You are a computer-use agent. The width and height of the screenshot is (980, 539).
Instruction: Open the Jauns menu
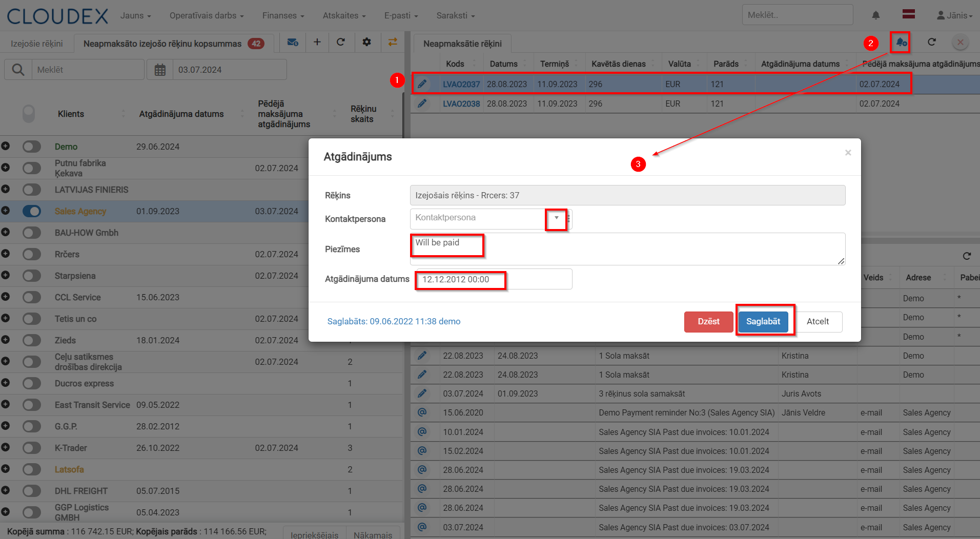click(135, 15)
